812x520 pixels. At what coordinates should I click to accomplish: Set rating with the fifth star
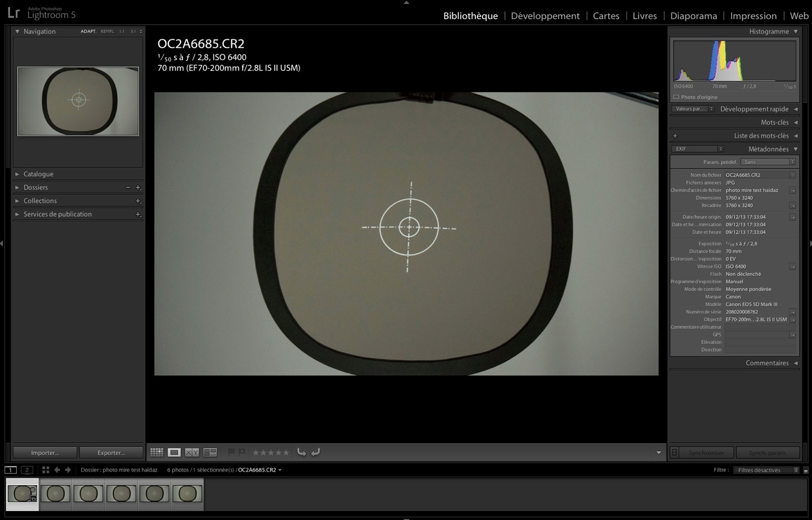(x=286, y=452)
